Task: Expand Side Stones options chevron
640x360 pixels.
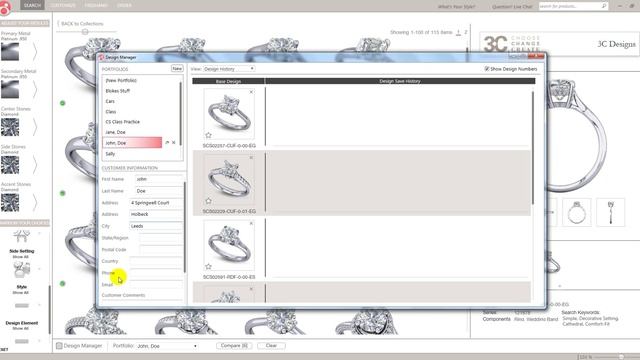Action: pos(34,164)
